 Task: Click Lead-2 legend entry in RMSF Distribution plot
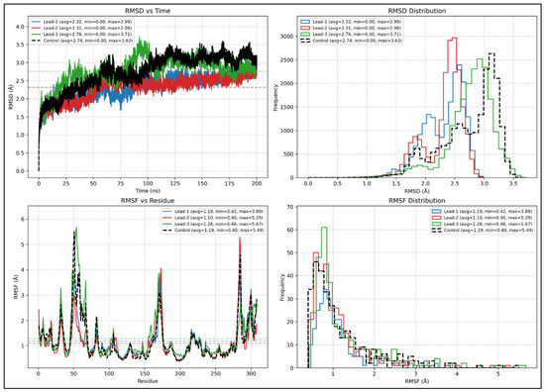click(483, 218)
